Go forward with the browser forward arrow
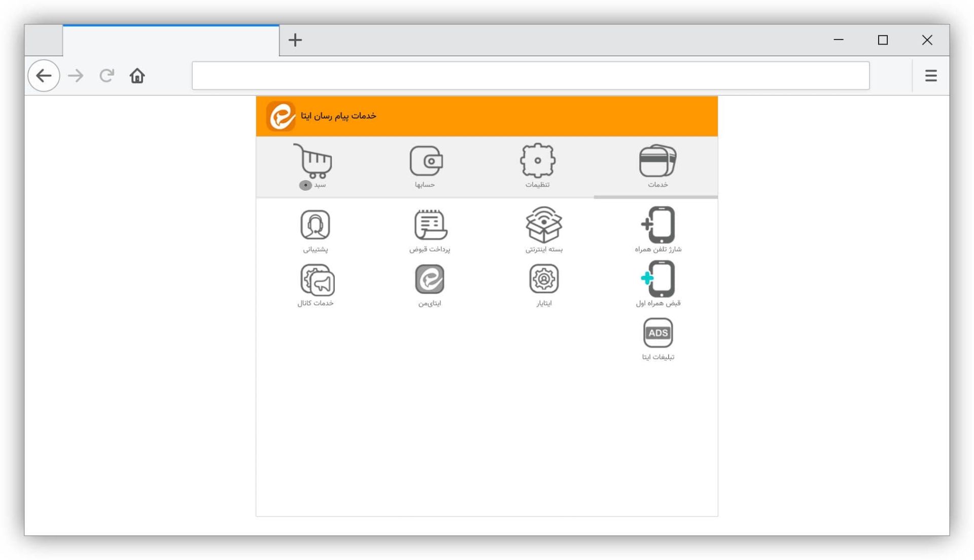974x560 pixels. (76, 76)
